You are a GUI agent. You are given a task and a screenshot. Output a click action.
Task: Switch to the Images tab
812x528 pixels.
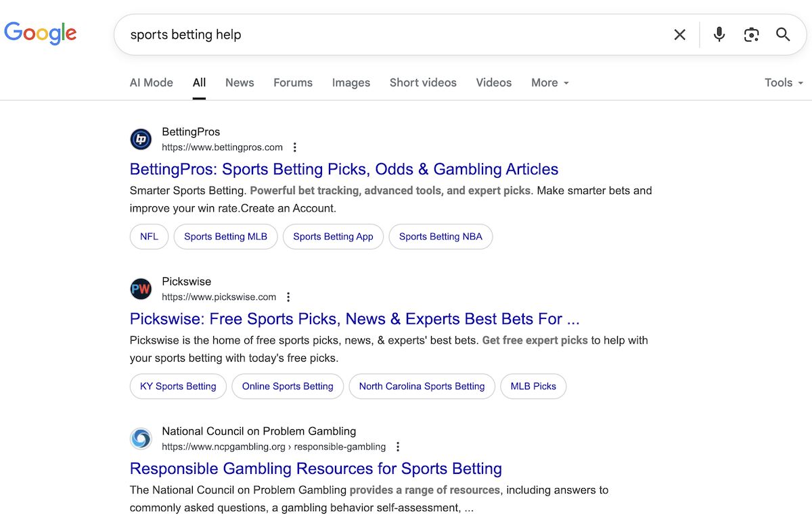pos(351,82)
